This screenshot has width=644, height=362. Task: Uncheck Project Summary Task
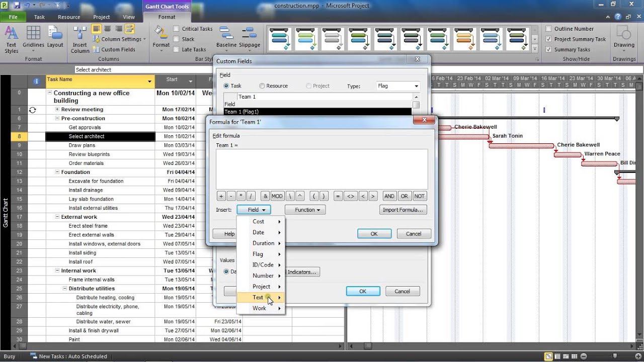pyautogui.click(x=549, y=39)
